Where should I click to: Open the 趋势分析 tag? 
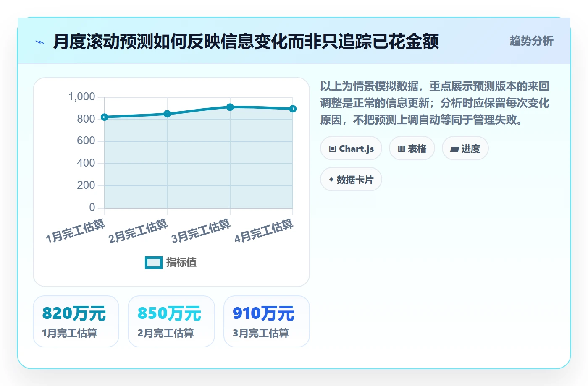click(531, 41)
